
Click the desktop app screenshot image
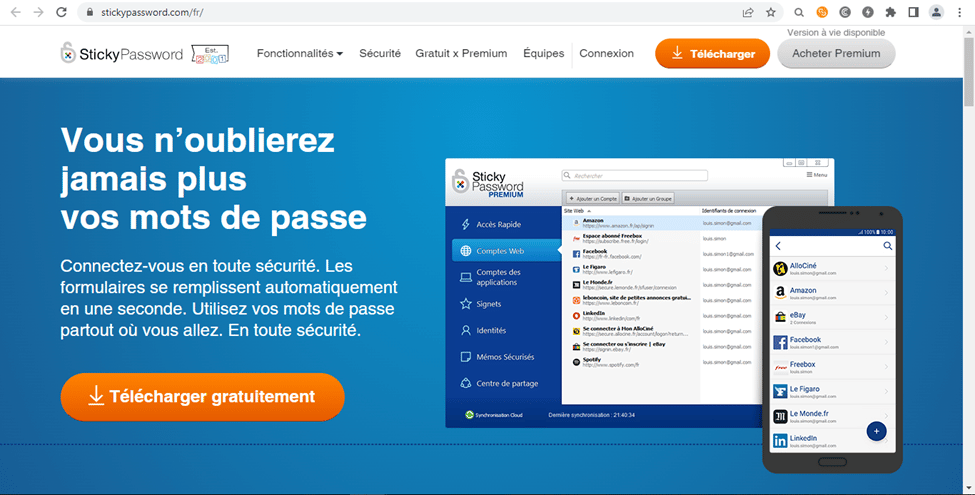point(639,293)
